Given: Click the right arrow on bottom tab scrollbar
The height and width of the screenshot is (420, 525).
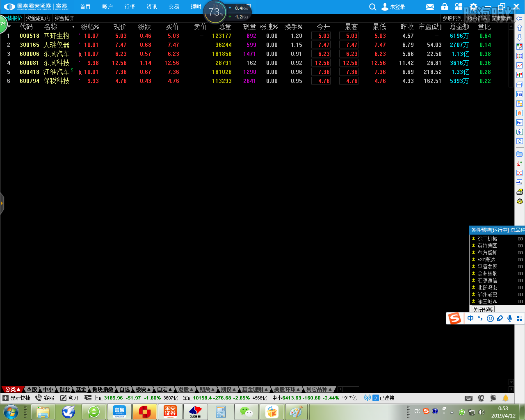Looking at the screenshot, I should 511,389.
